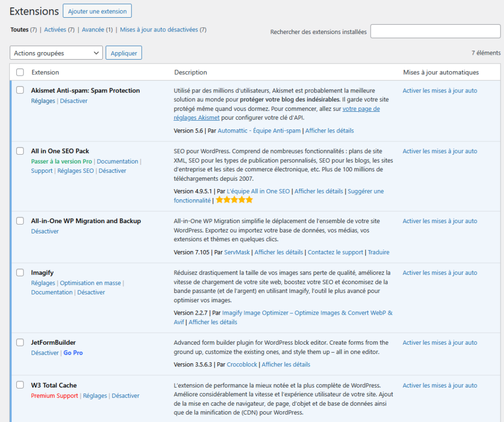Click the Traduire link

[x=378, y=252]
